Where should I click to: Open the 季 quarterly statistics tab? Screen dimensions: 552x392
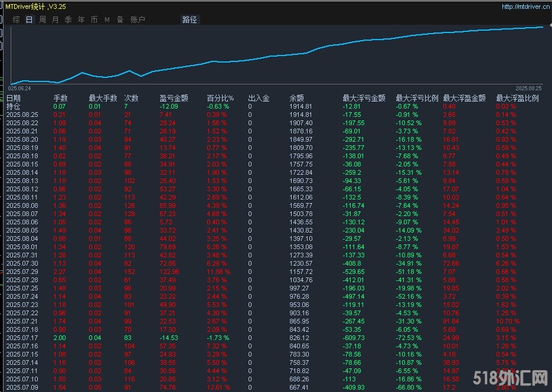click(68, 19)
